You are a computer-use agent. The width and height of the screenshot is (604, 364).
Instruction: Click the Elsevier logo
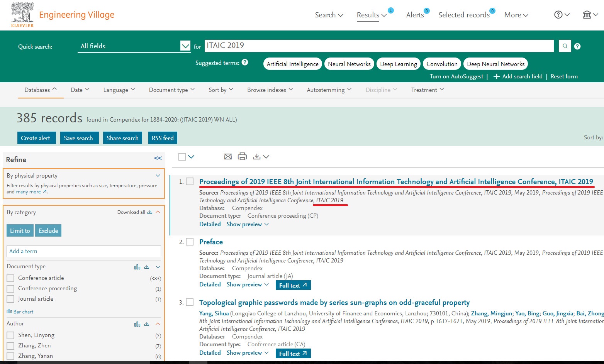point(22,15)
